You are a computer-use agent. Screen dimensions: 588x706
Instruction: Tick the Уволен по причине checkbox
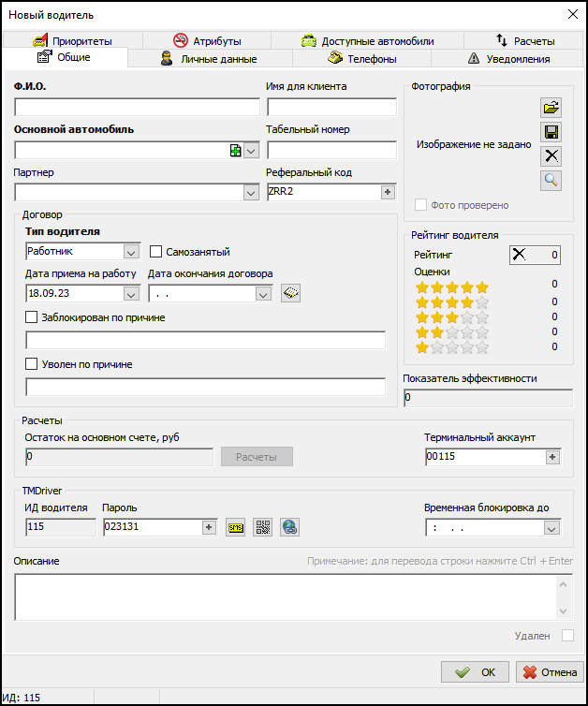32,364
